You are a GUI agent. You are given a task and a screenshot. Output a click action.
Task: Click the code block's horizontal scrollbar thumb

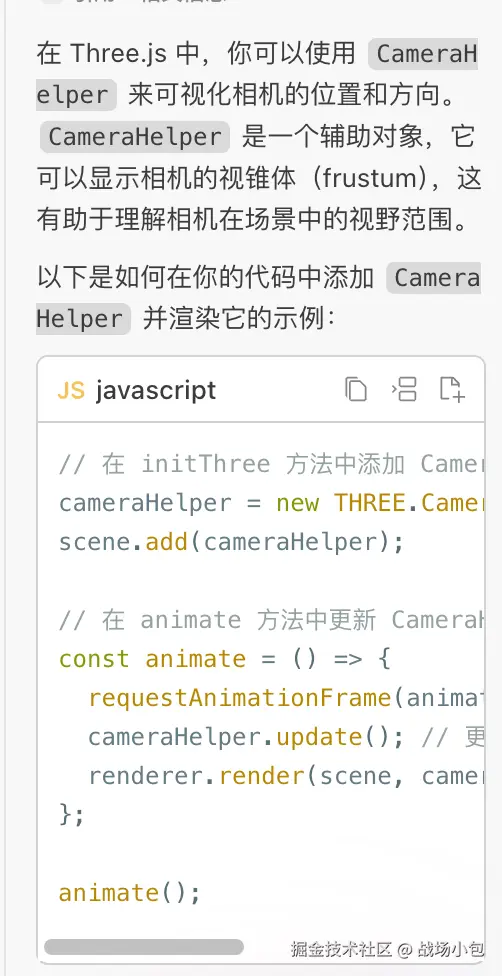point(144,947)
